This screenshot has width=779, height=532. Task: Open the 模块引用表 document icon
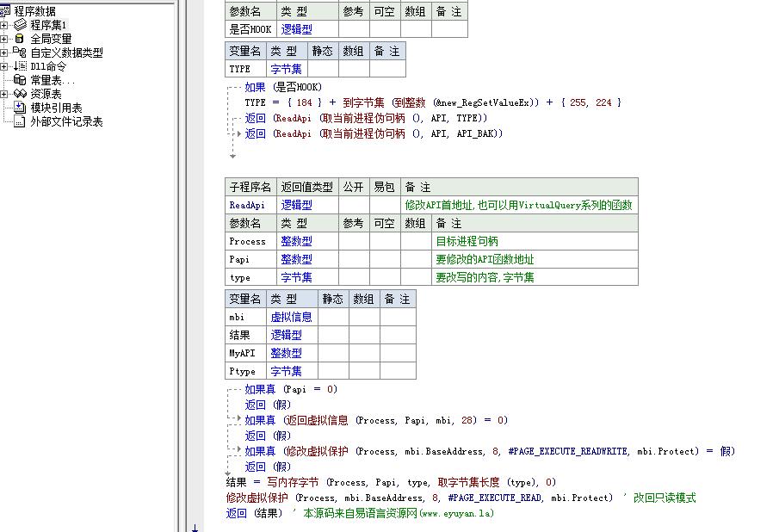tap(20, 108)
